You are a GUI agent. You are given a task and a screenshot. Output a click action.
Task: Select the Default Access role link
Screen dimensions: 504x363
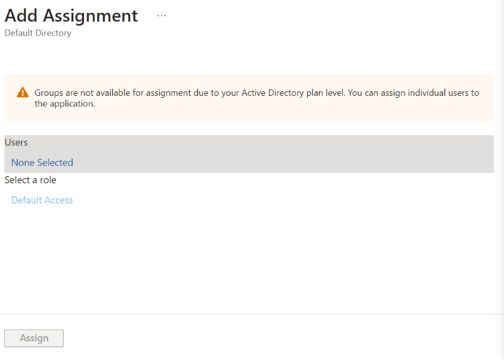click(x=42, y=200)
